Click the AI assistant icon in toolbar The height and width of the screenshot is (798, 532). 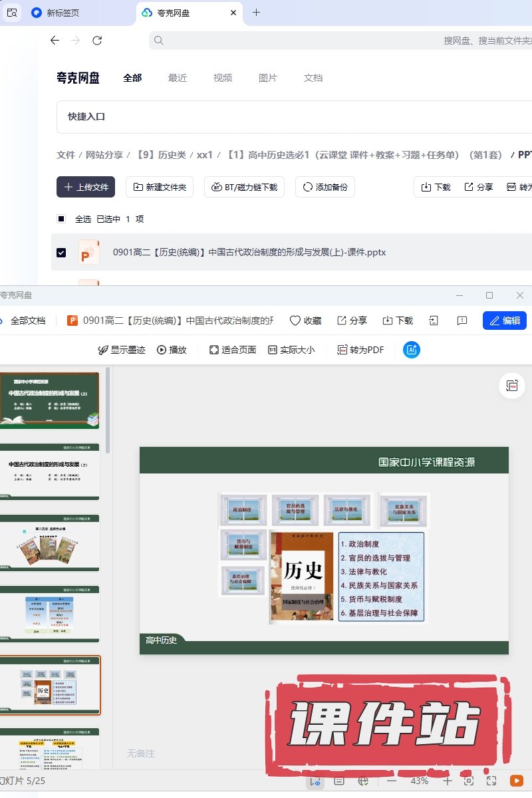coord(412,350)
